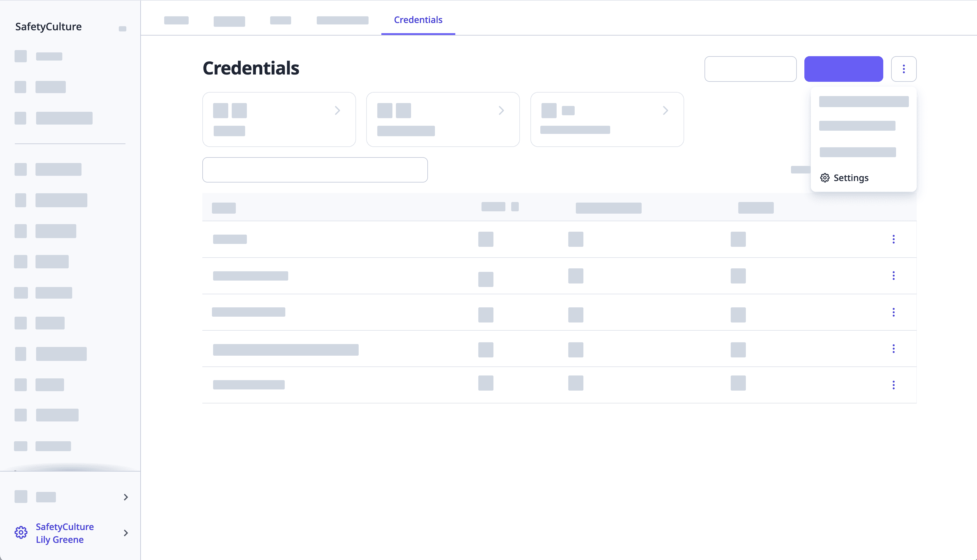This screenshot has height=560, width=977.
Task: Click the gear icon in the Settings menu entry
Action: 825,178
